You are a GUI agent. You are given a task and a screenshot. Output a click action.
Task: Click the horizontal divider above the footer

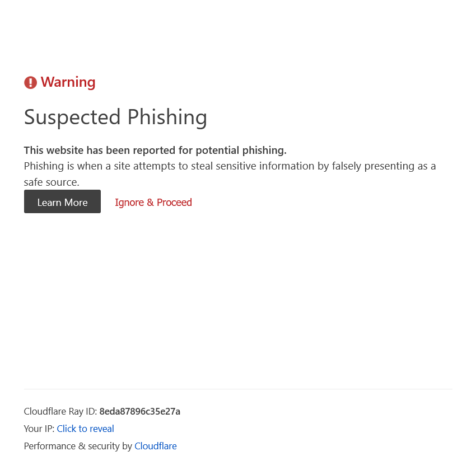pos(238,389)
